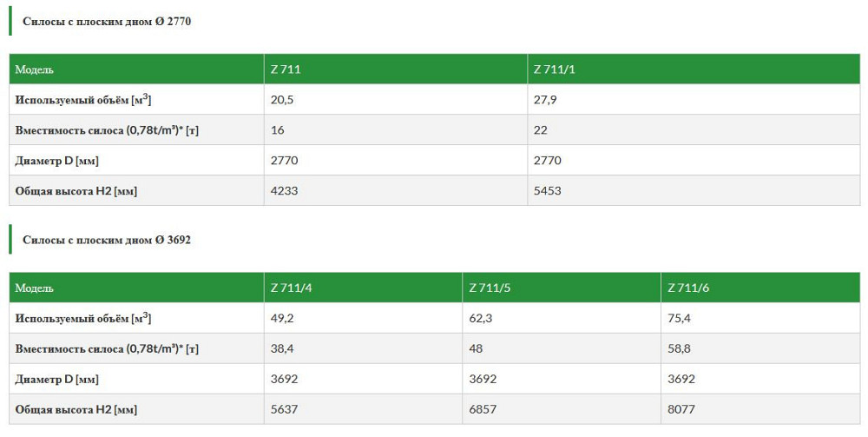Click the "Модель" header in first table
The width and height of the screenshot is (868, 437).
(x=35, y=70)
